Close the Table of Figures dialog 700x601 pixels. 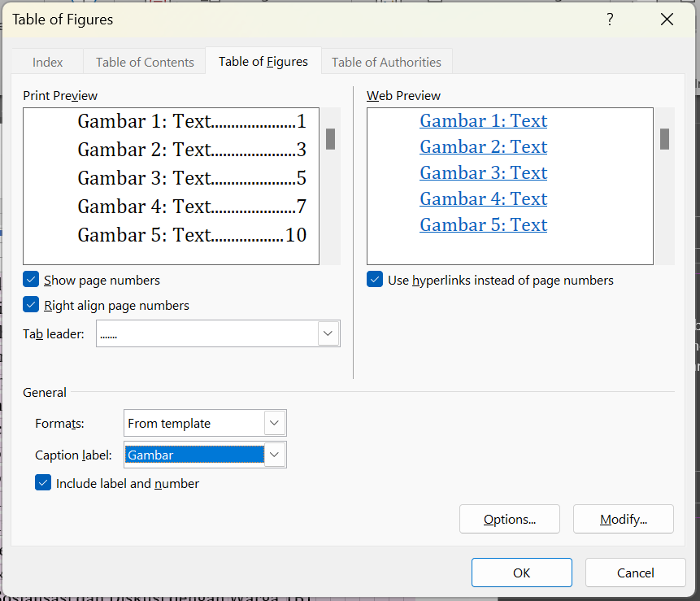(667, 20)
